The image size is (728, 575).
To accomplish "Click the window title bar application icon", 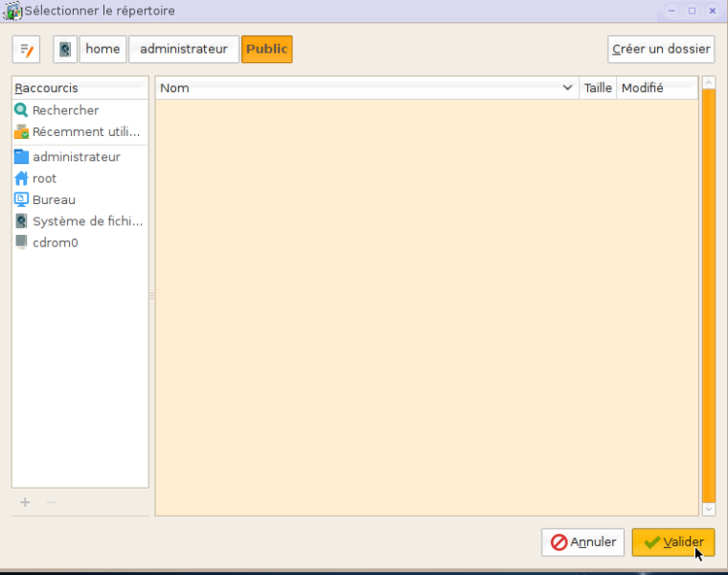I will click(12, 11).
